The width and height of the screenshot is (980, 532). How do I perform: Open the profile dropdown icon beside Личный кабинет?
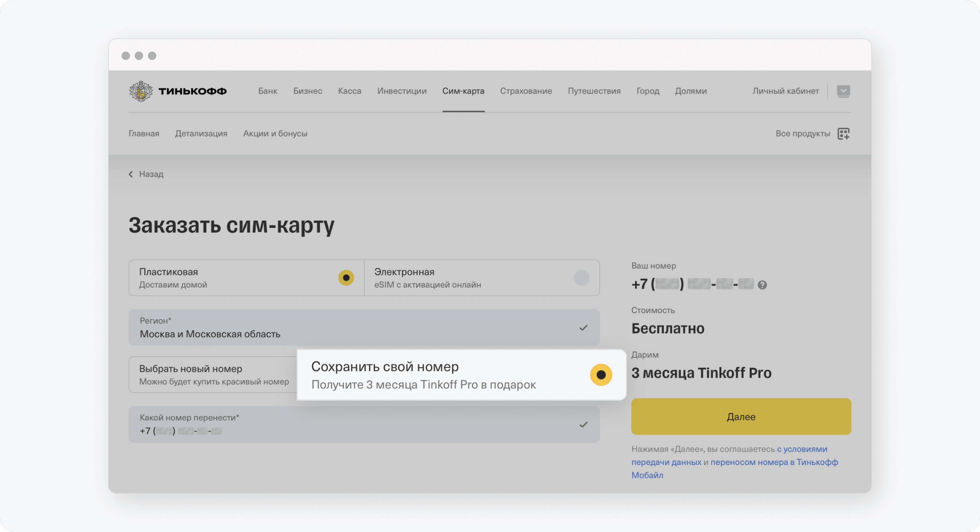(843, 91)
